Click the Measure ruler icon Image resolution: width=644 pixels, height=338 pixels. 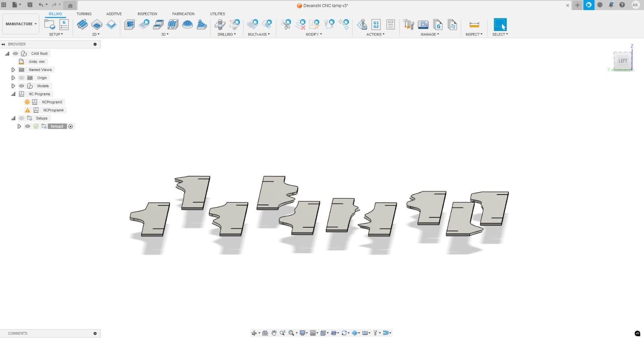[474, 25]
